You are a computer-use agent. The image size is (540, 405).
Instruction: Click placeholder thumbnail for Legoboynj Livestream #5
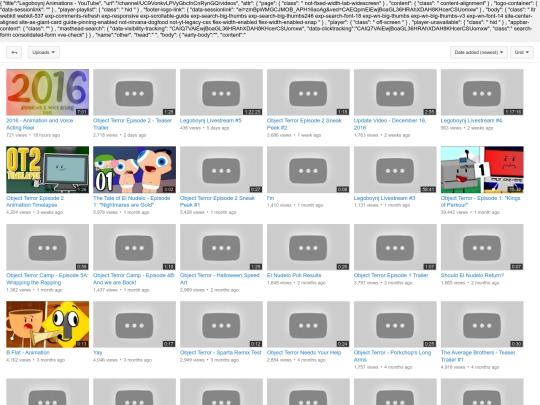click(x=221, y=92)
